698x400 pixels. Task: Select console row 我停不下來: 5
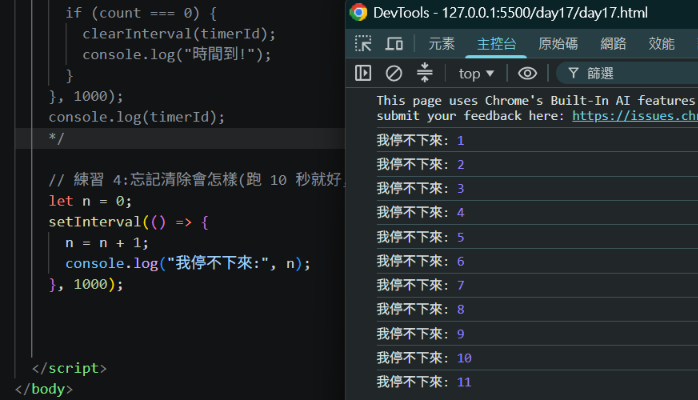537,237
